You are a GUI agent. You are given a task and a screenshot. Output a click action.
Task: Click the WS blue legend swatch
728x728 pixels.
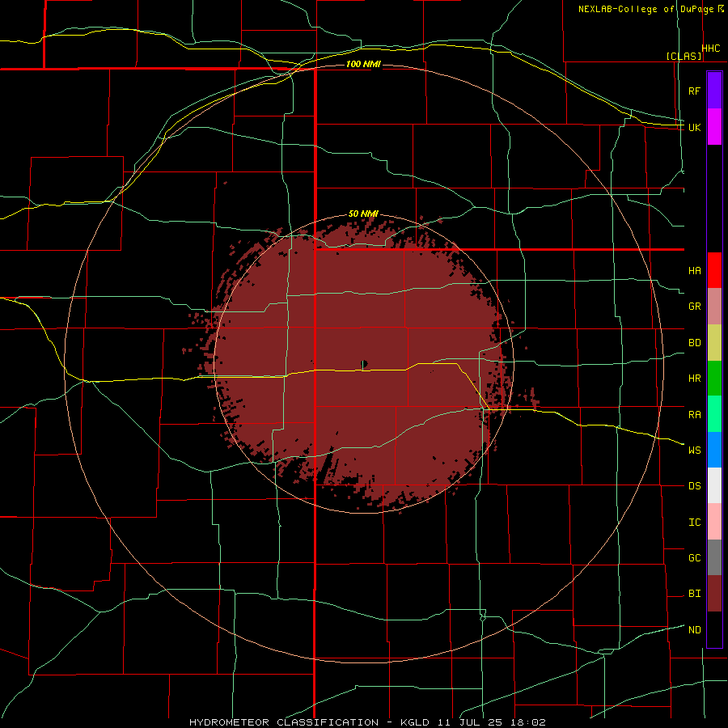pyautogui.click(x=714, y=450)
